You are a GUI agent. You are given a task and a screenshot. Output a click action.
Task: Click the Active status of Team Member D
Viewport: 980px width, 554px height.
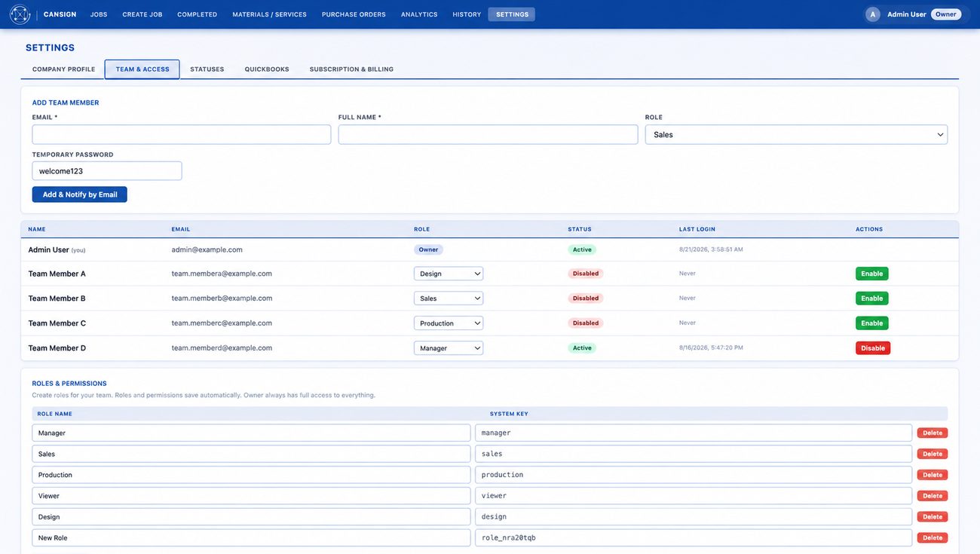[x=582, y=348]
